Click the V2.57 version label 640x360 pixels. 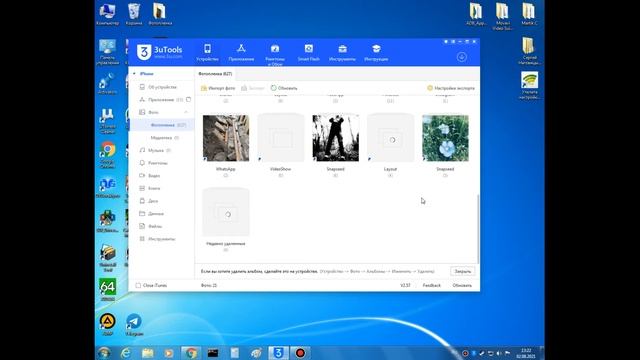click(405, 285)
